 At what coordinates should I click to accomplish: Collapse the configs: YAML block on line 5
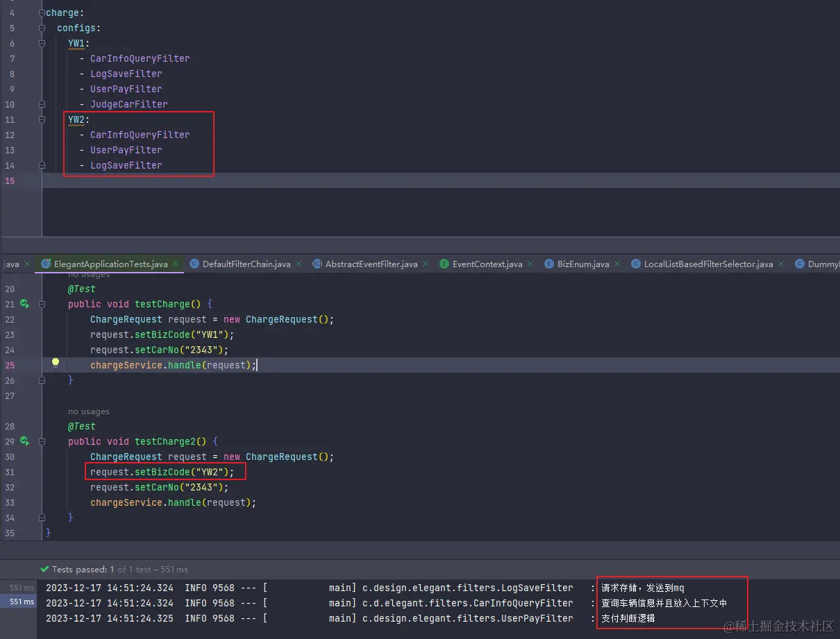click(42, 28)
